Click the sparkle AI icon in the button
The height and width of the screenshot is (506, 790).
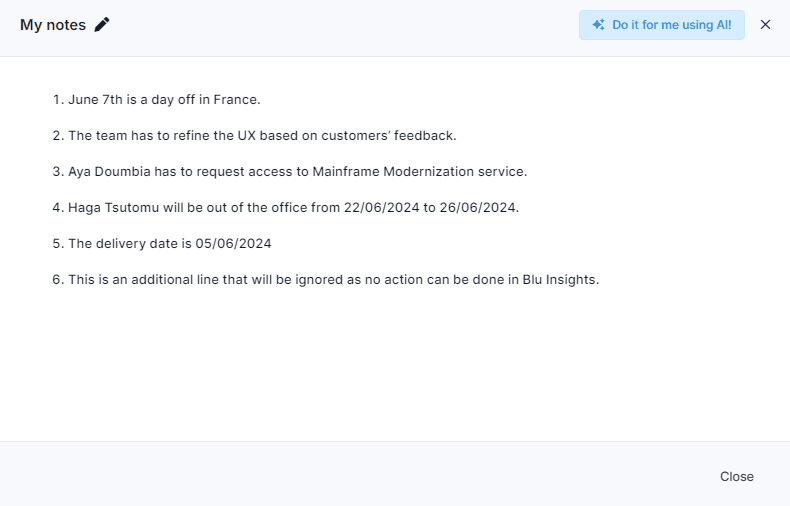pyautogui.click(x=598, y=25)
